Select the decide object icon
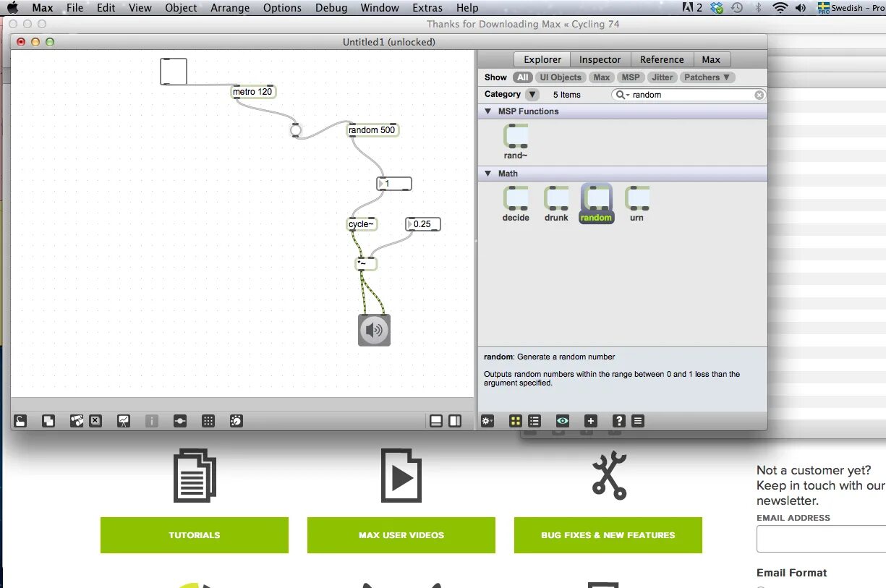The width and height of the screenshot is (886, 588). pos(516,198)
